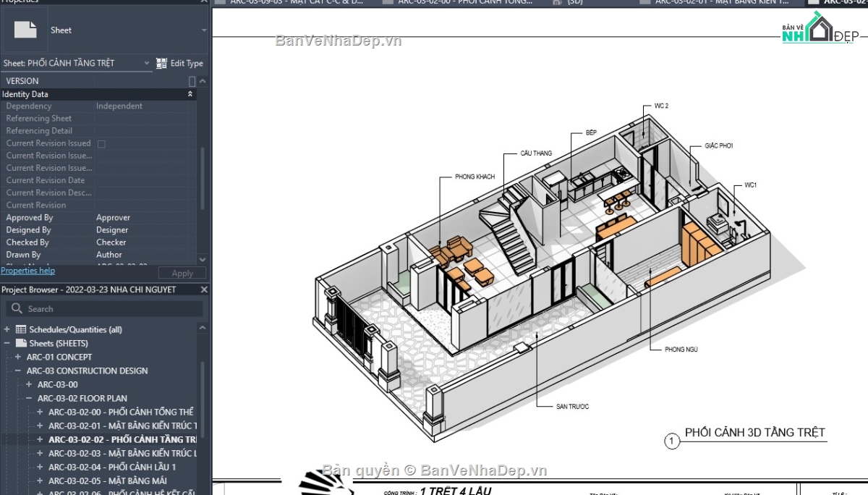The width and height of the screenshot is (868, 495).
Task: Close the Project Browser panel
Action: [204, 289]
